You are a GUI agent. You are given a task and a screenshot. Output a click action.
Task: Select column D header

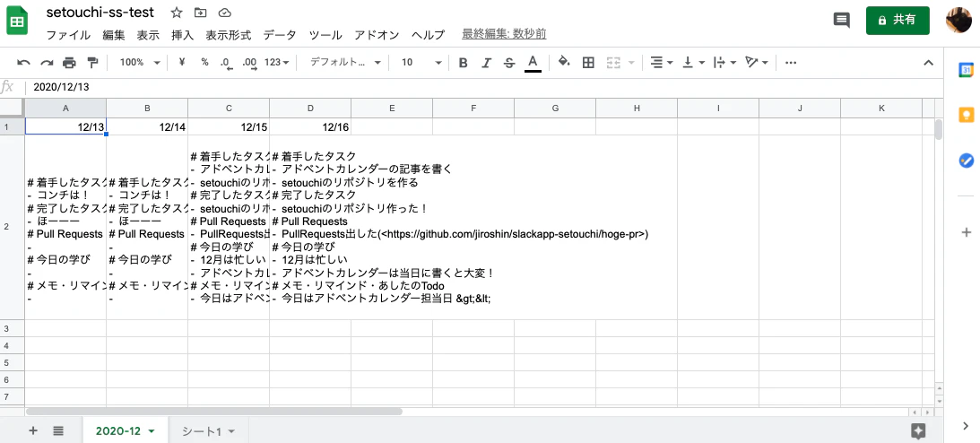pyautogui.click(x=310, y=109)
